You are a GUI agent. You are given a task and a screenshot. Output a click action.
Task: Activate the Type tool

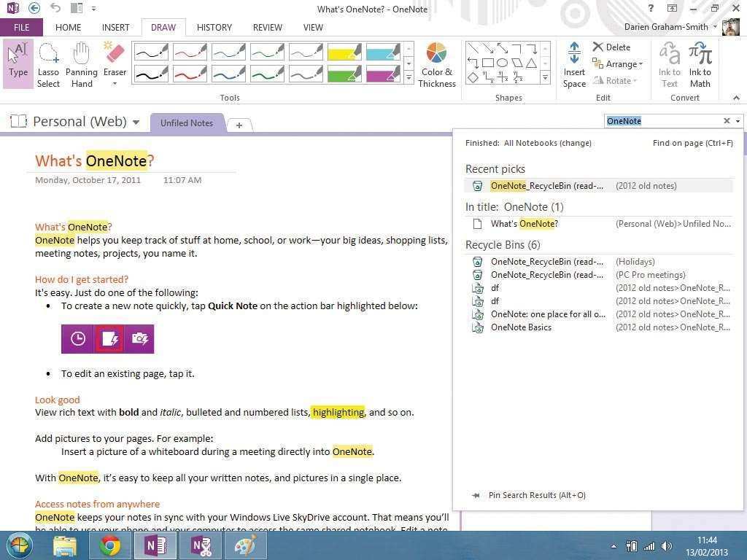(x=18, y=64)
